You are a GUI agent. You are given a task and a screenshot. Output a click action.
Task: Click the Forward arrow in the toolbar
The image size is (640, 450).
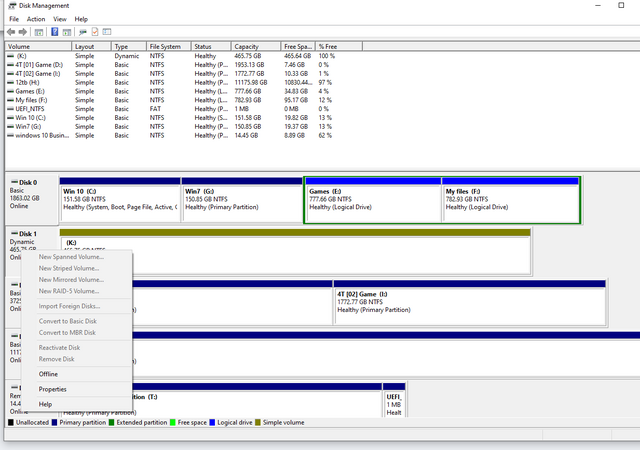point(22,32)
